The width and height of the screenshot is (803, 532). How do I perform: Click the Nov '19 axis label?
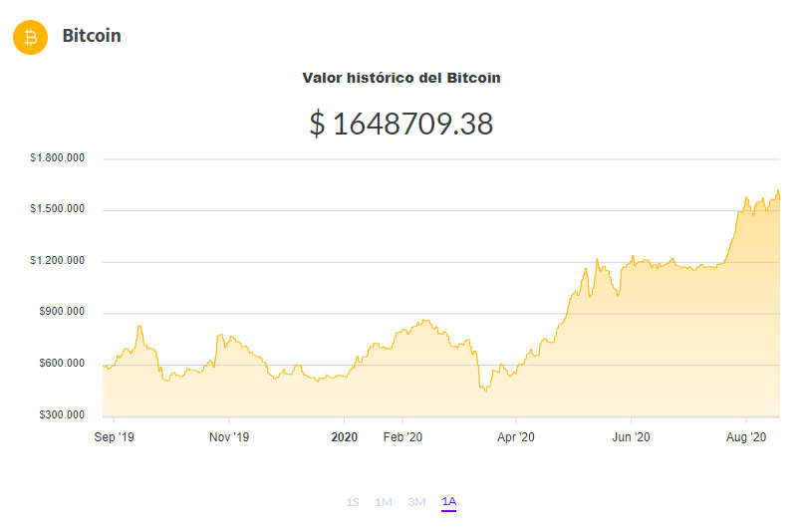[x=229, y=437]
